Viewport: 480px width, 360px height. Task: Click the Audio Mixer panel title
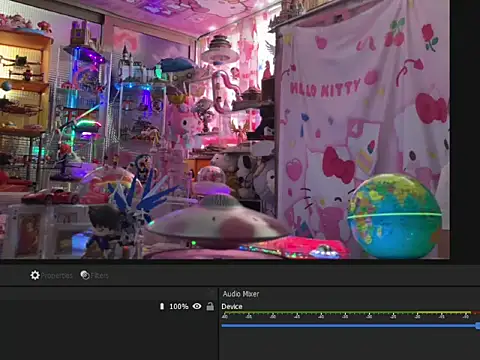pyautogui.click(x=241, y=294)
